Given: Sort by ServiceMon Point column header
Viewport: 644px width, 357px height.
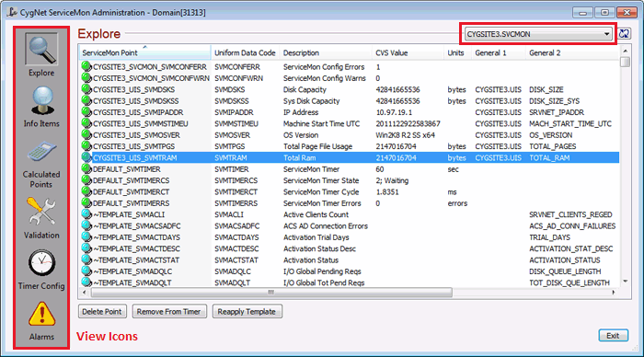Looking at the screenshot, I should (144, 52).
